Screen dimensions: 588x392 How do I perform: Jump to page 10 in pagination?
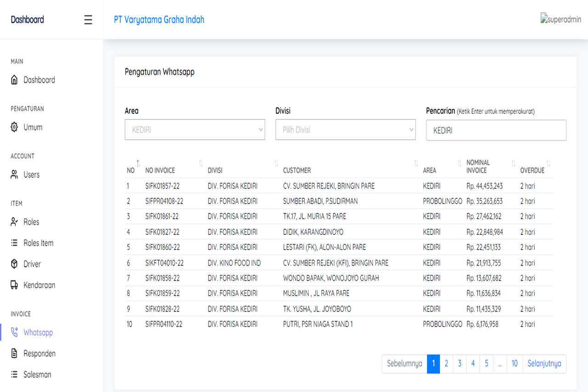(x=514, y=364)
